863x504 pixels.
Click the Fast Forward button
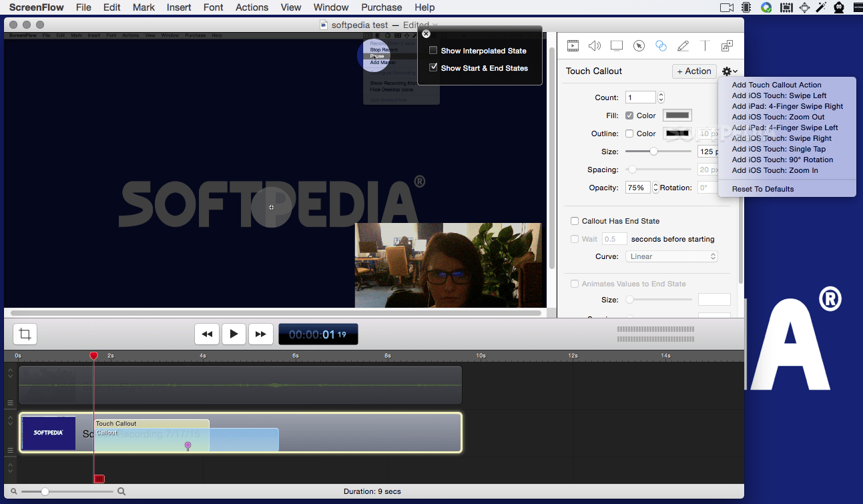point(260,334)
